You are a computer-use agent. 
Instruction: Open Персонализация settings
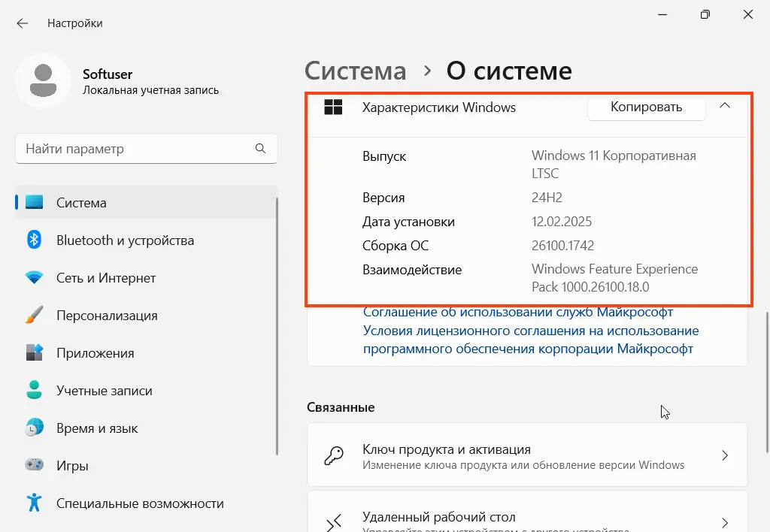coord(147,315)
